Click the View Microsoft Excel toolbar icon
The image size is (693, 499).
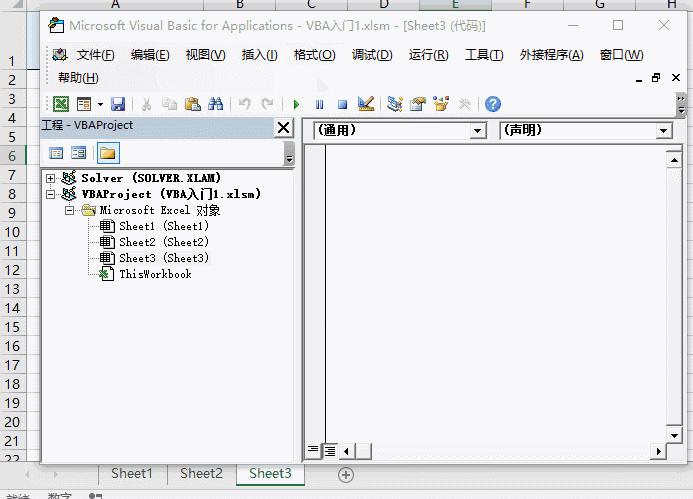(x=61, y=104)
